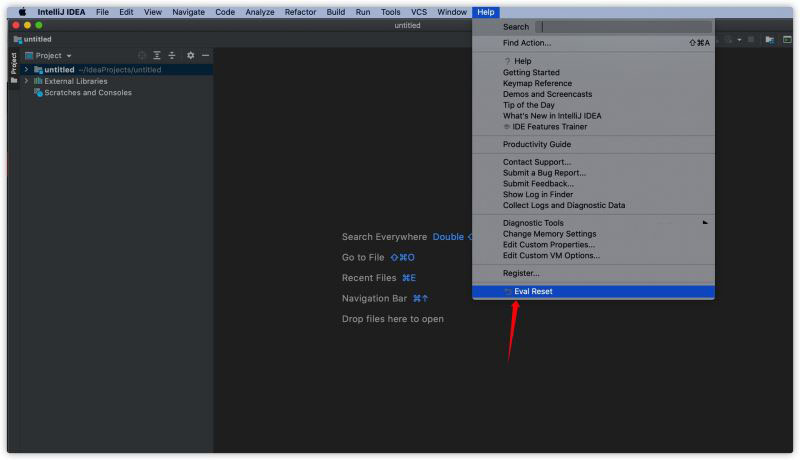The width and height of the screenshot is (800, 460).
Task: Click the Search Everywhere hint text
Action: click(x=384, y=237)
